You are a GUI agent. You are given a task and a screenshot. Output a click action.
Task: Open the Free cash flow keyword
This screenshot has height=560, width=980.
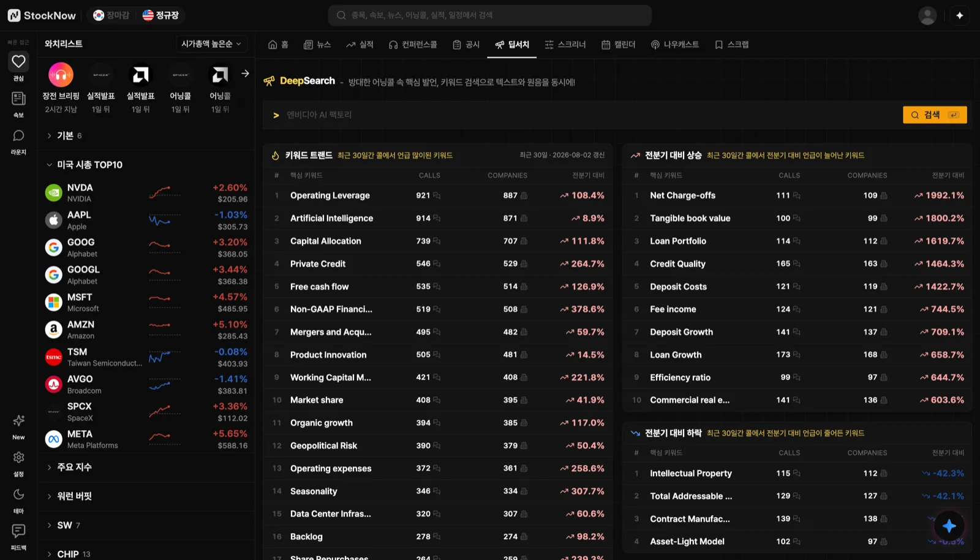pos(319,286)
